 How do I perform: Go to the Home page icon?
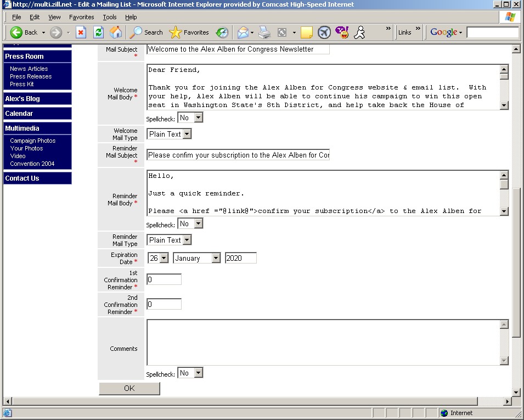[116, 32]
